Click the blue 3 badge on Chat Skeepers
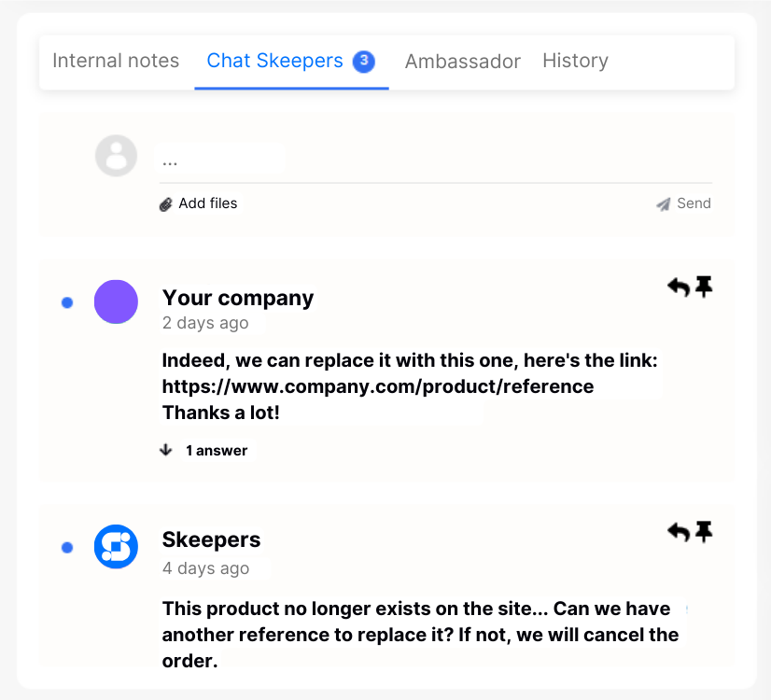 pos(363,60)
